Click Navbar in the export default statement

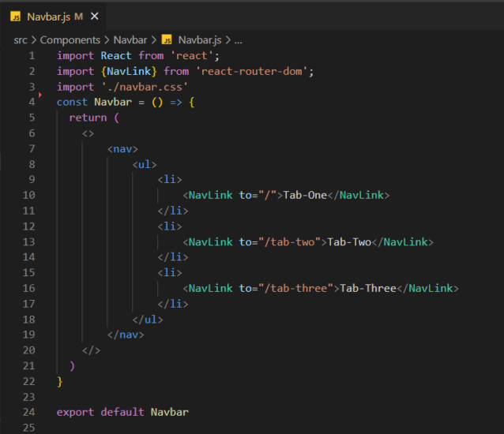pos(170,412)
